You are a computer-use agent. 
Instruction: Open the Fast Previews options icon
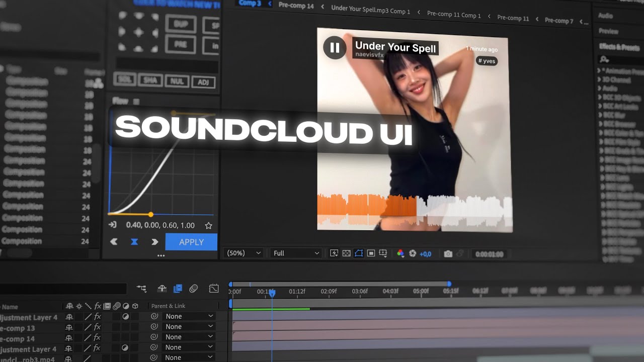(334, 253)
